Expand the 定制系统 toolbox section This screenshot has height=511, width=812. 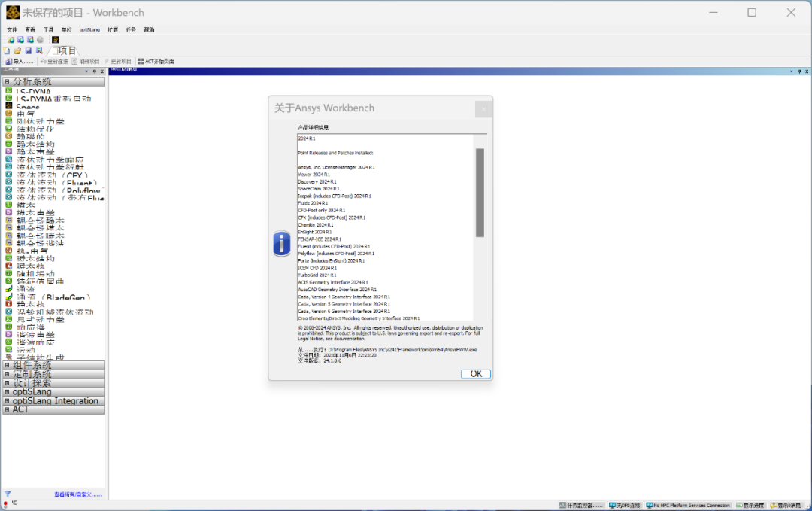point(7,374)
